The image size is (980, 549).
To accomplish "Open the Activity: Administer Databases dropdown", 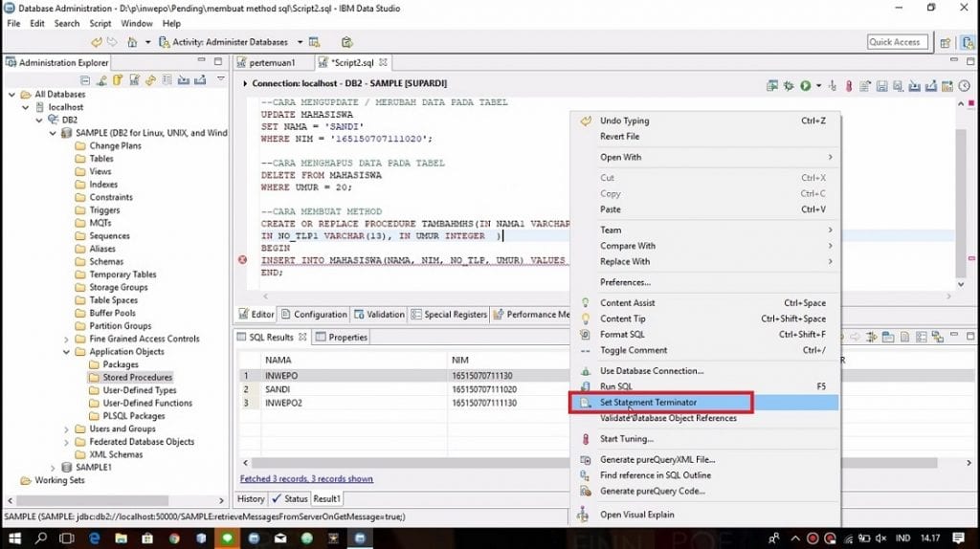I will pos(300,42).
